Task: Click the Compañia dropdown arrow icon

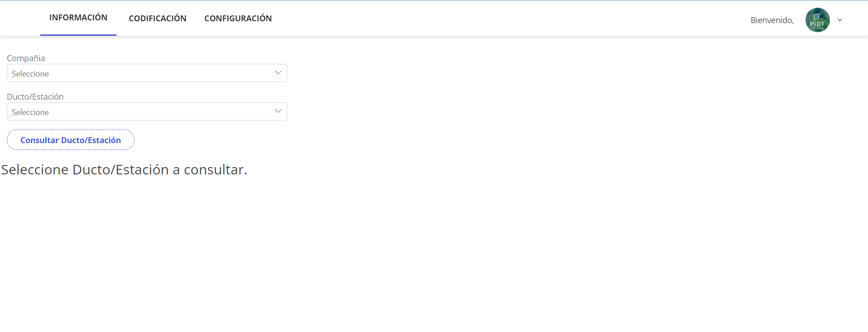Action: pos(278,73)
